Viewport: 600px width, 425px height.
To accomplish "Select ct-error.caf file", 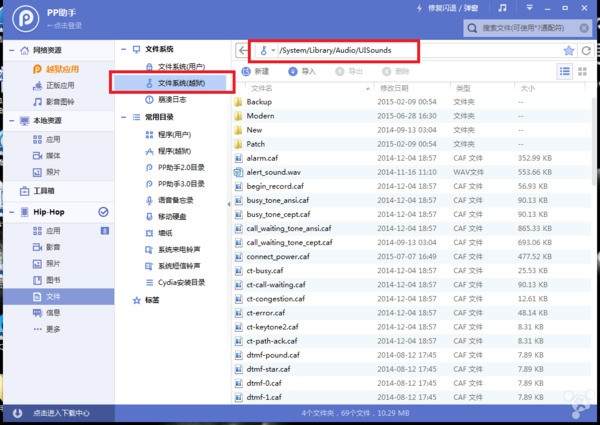I will [412, 313].
